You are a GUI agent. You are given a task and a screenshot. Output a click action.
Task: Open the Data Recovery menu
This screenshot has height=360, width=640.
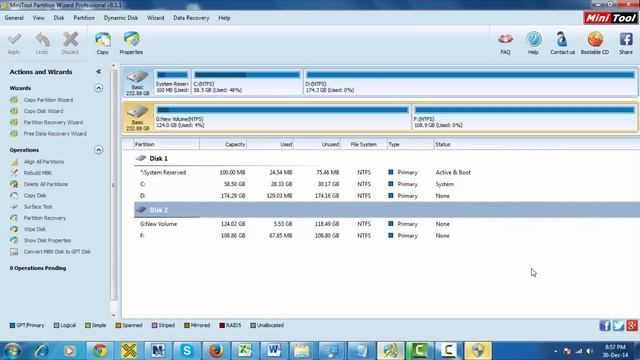click(x=191, y=18)
